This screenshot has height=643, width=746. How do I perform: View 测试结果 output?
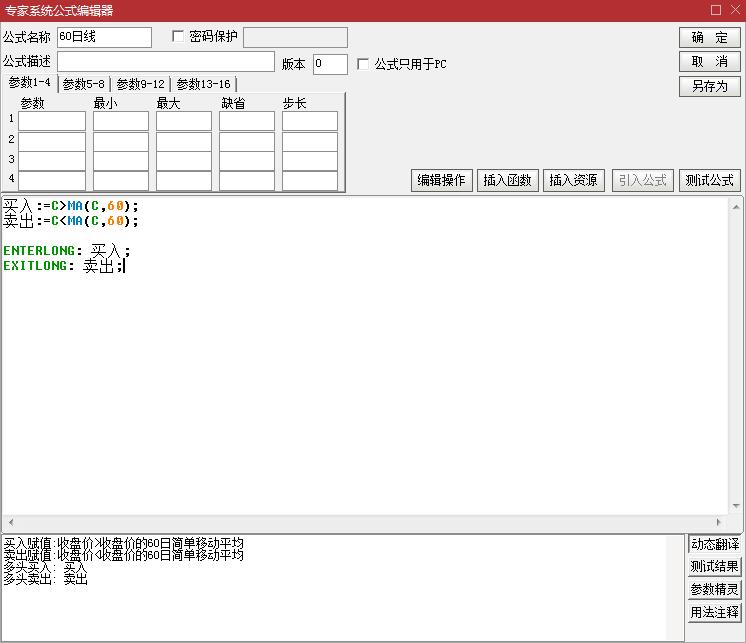click(x=715, y=567)
